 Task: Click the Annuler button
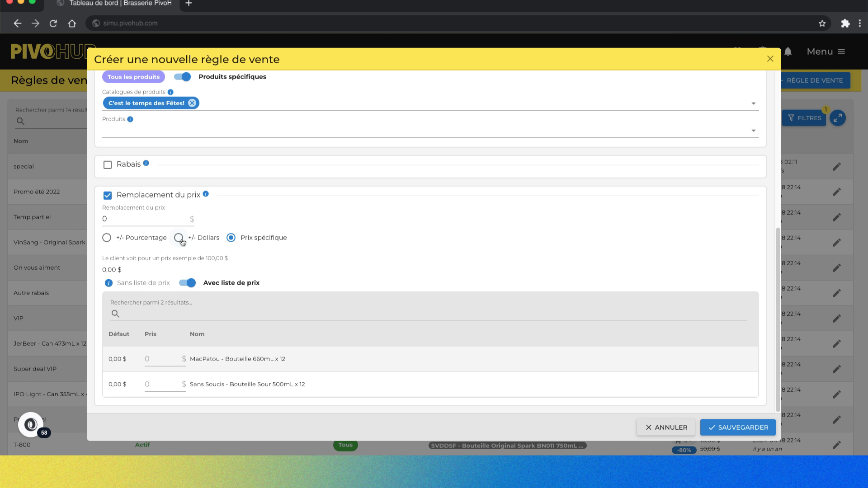pos(666,427)
